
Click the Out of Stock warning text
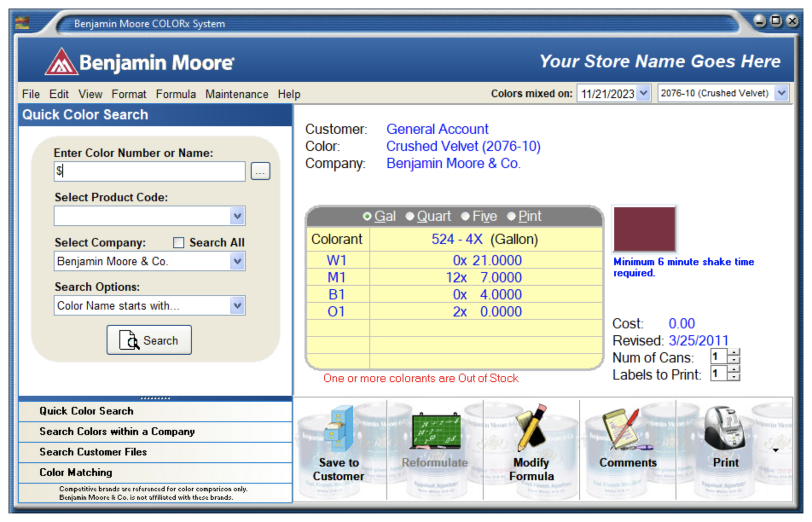(x=421, y=378)
